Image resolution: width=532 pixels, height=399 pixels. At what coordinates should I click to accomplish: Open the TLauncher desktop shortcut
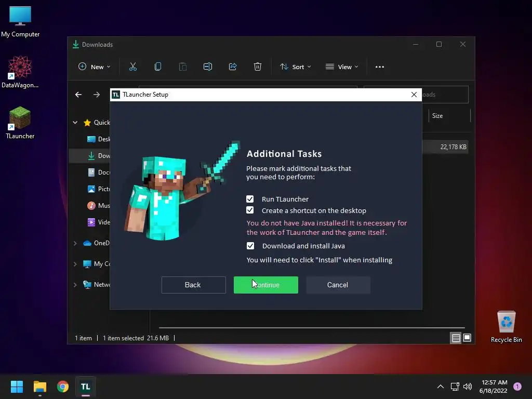20,123
